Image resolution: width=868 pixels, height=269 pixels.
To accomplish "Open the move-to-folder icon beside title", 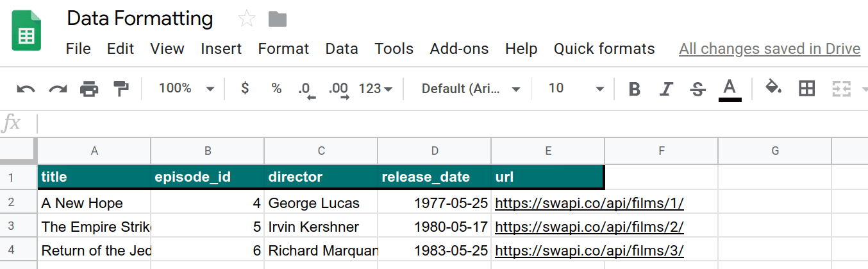I will (277, 19).
